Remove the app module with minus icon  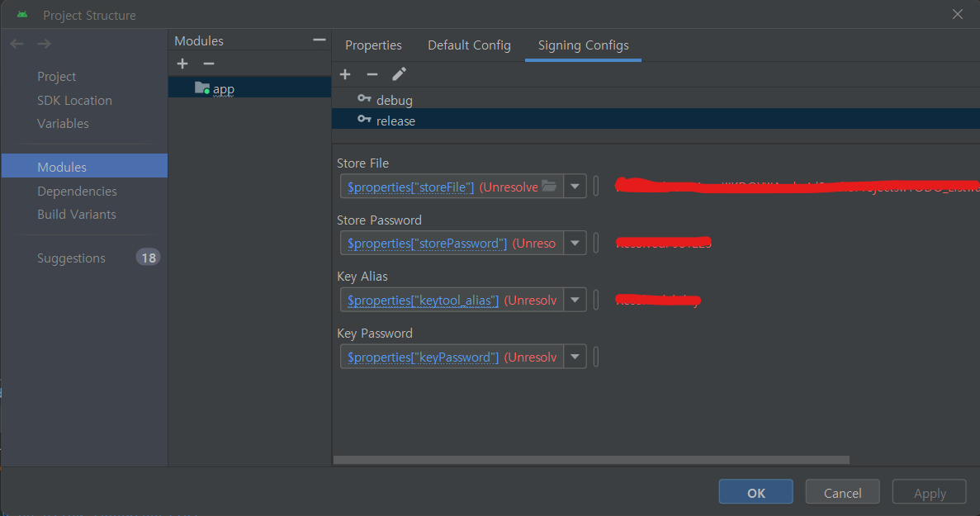pyautogui.click(x=208, y=64)
